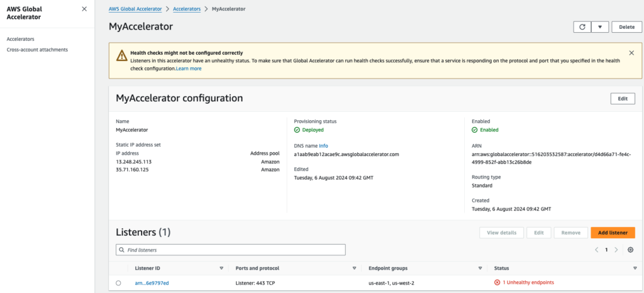The image size is (644, 293).
Task: Click the Enabled status check icon
Action: pos(474,130)
